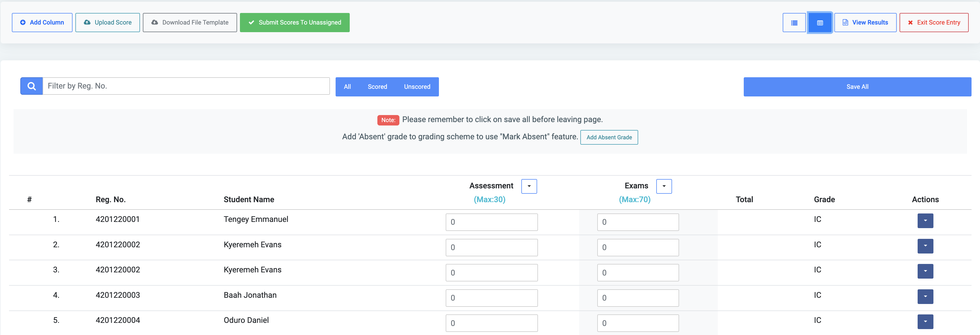Click the Upload Score cloud icon
The image size is (980, 335).
coord(87,23)
